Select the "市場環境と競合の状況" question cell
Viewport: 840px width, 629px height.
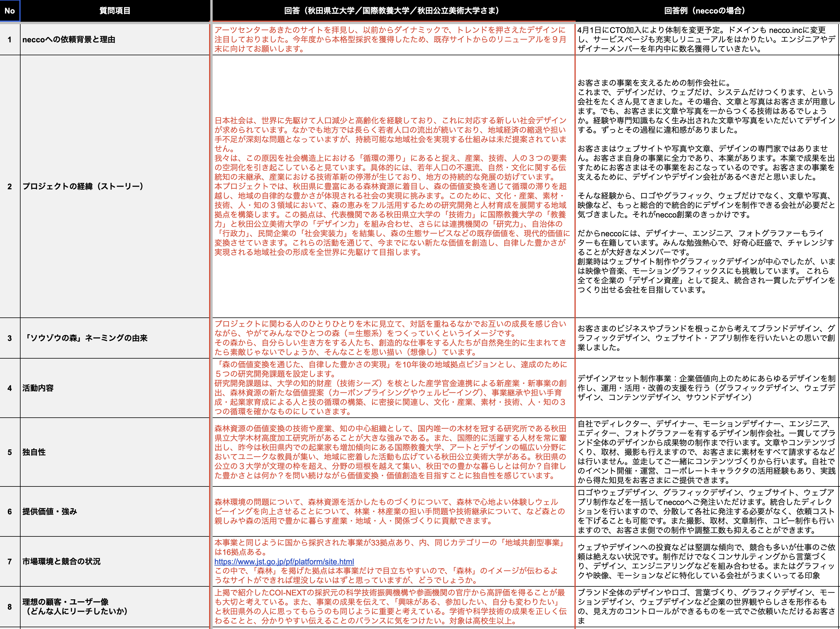click(x=115, y=561)
